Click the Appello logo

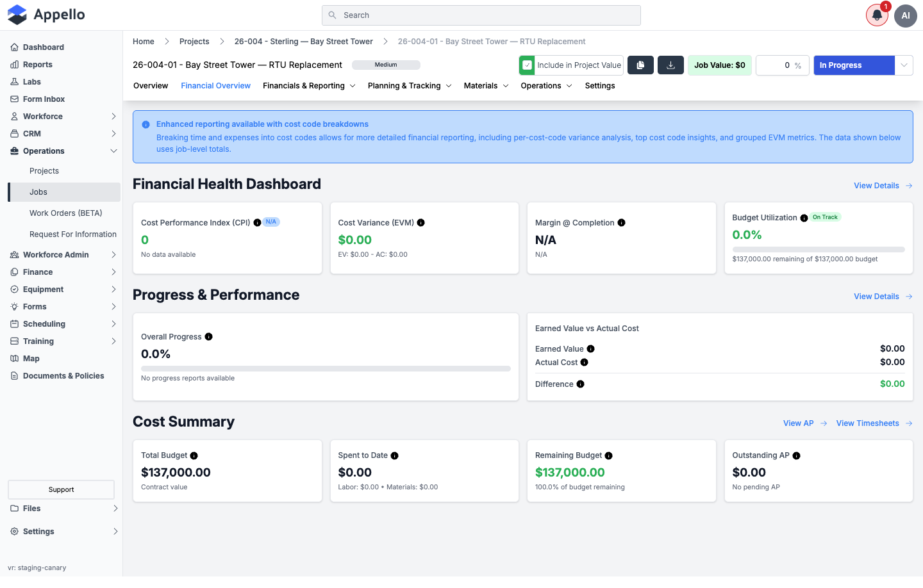click(46, 15)
